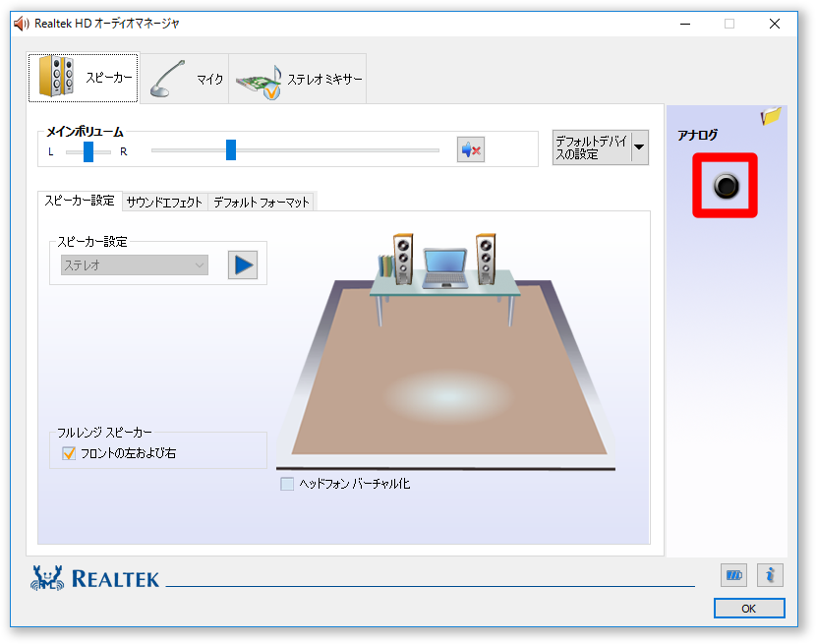Click the OK button
This screenshot has height=644, width=816.
click(749, 608)
